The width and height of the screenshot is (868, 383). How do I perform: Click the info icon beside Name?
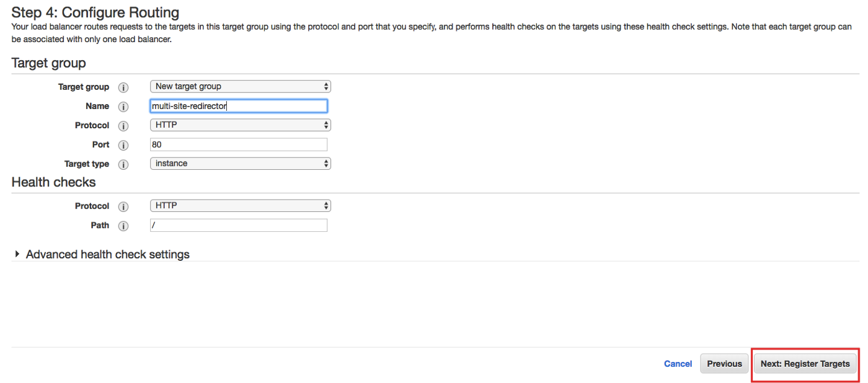[123, 107]
